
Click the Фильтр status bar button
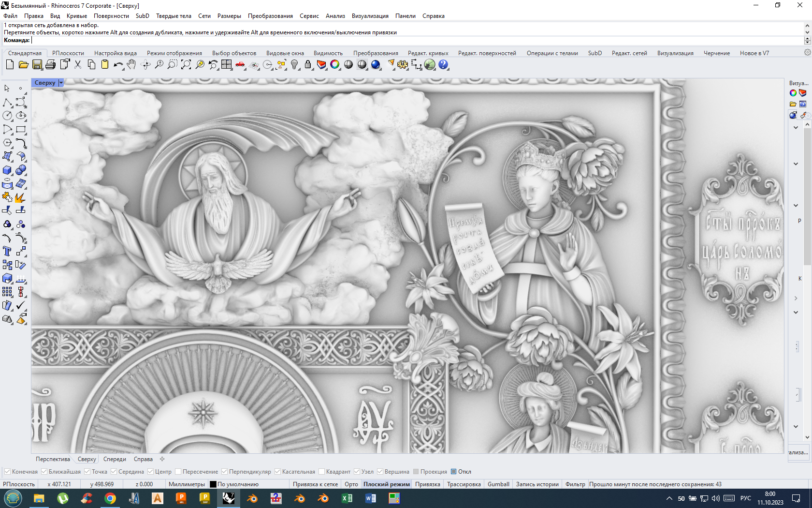pyautogui.click(x=575, y=484)
